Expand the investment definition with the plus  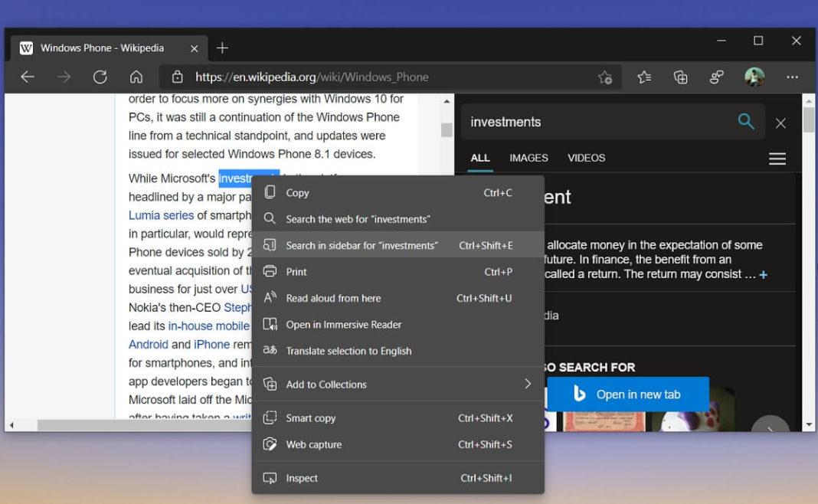(x=763, y=274)
